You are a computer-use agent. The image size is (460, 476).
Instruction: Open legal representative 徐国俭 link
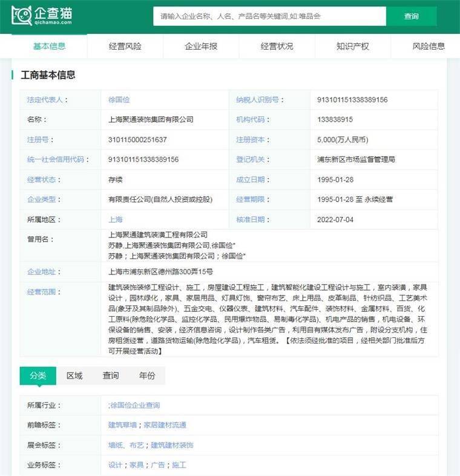(x=119, y=99)
